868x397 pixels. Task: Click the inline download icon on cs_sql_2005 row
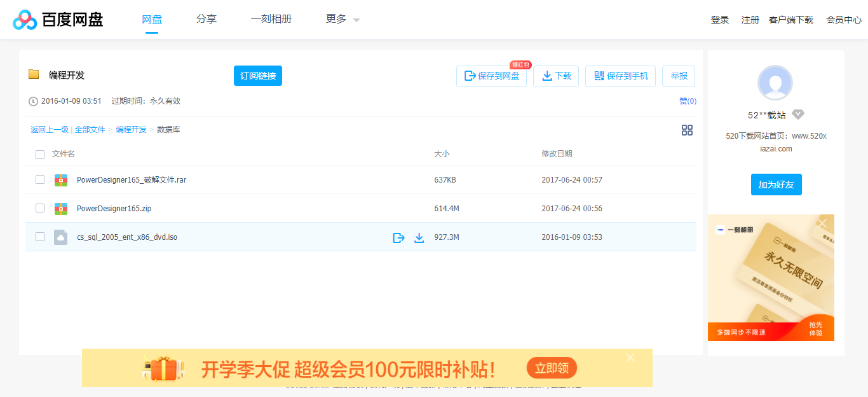click(419, 237)
